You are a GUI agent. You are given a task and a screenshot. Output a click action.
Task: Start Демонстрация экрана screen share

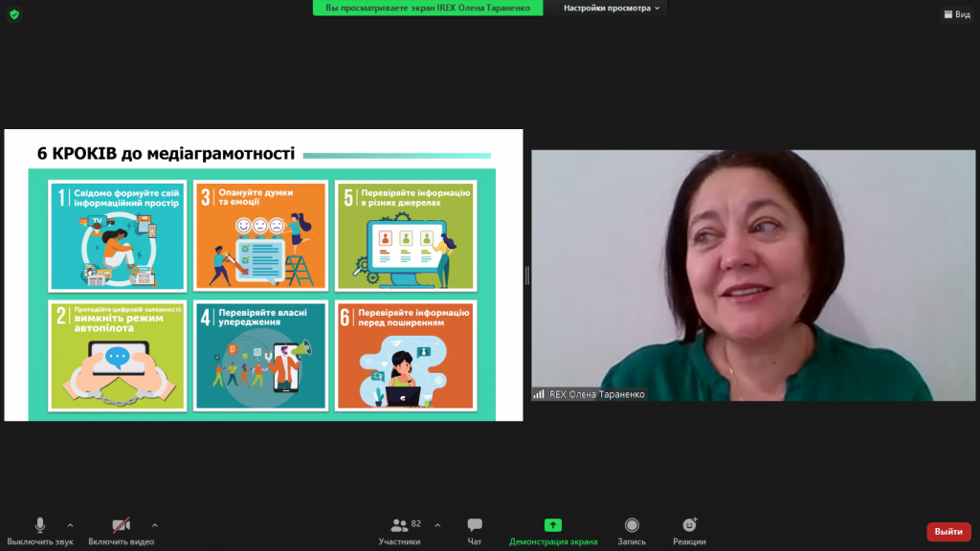[553, 531]
